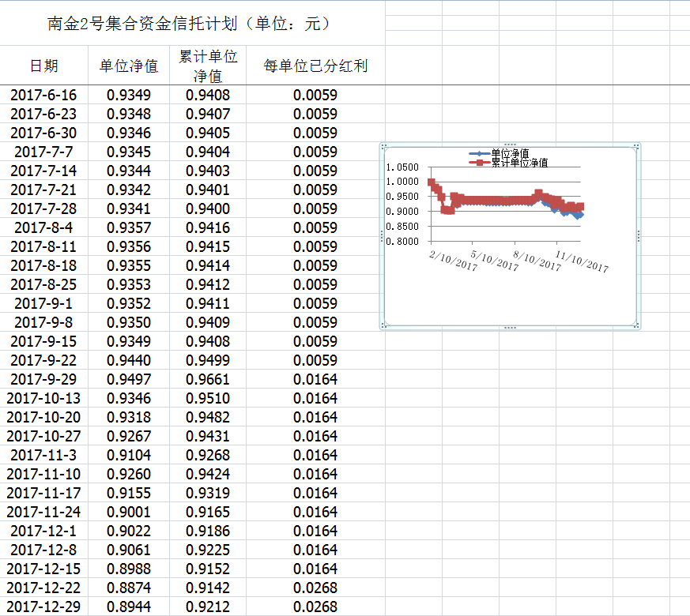Click the blue 单位净值 legend marker
The image size is (690, 616).
pos(479,153)
